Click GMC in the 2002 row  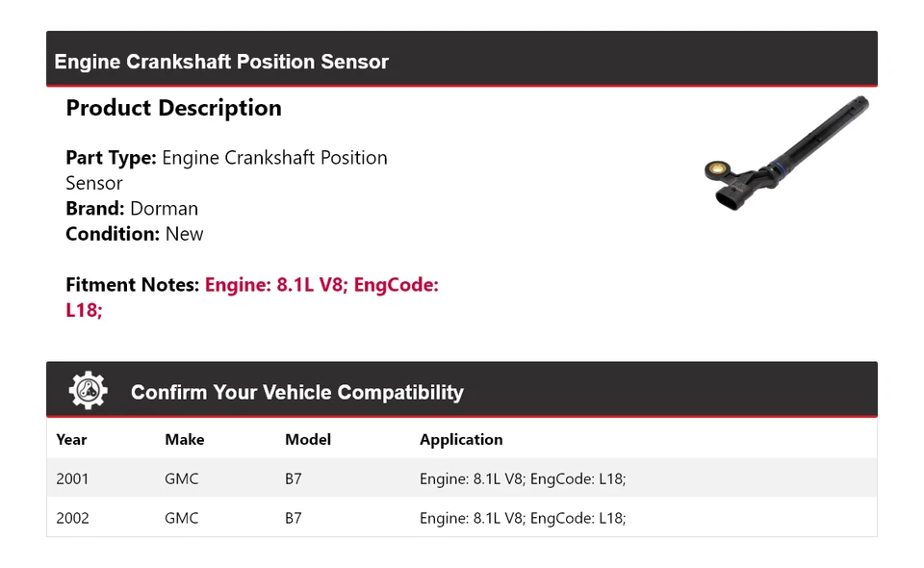click(182, 518)
